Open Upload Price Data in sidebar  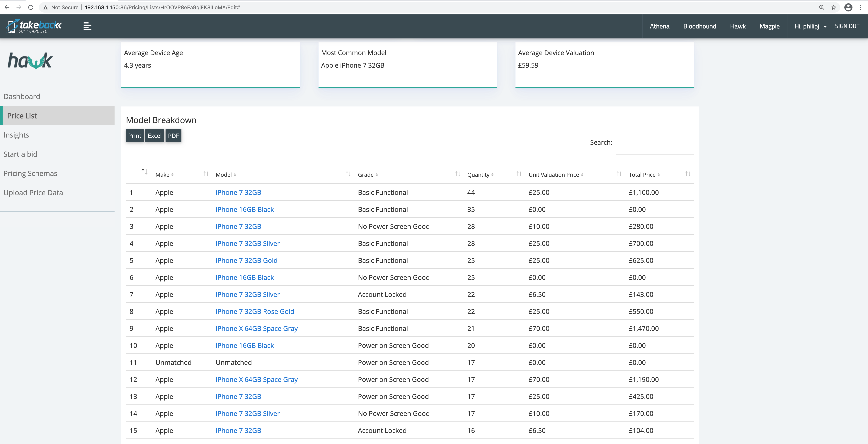pos(33,192)
